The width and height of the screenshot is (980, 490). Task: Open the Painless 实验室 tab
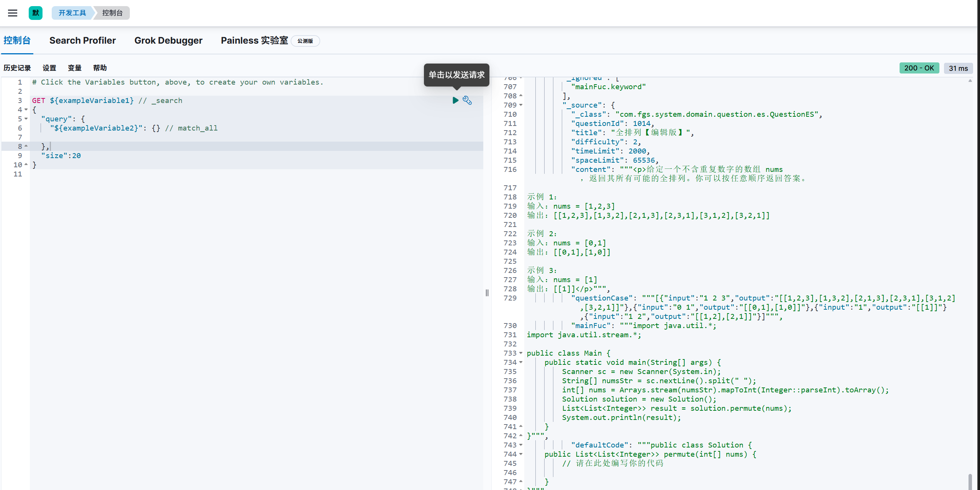254,41
